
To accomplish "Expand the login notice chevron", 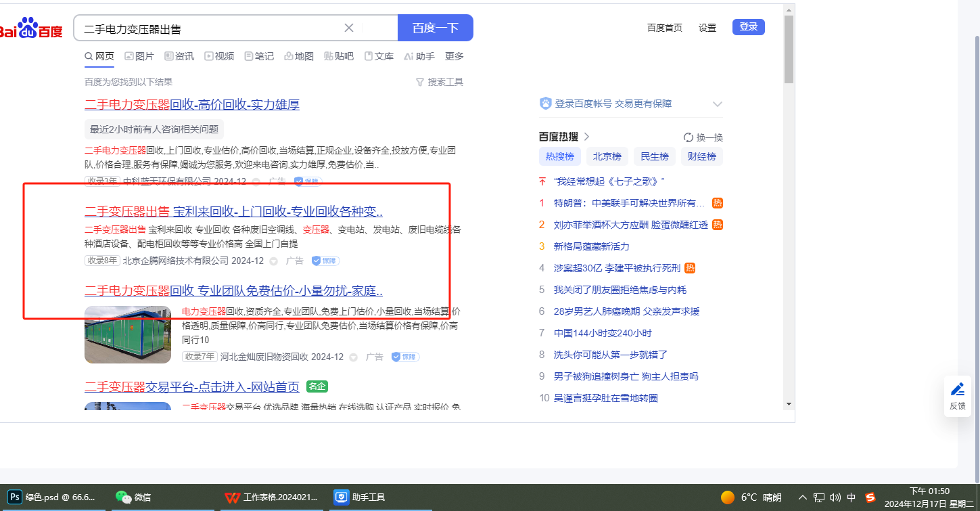I will tap(717, 104).
